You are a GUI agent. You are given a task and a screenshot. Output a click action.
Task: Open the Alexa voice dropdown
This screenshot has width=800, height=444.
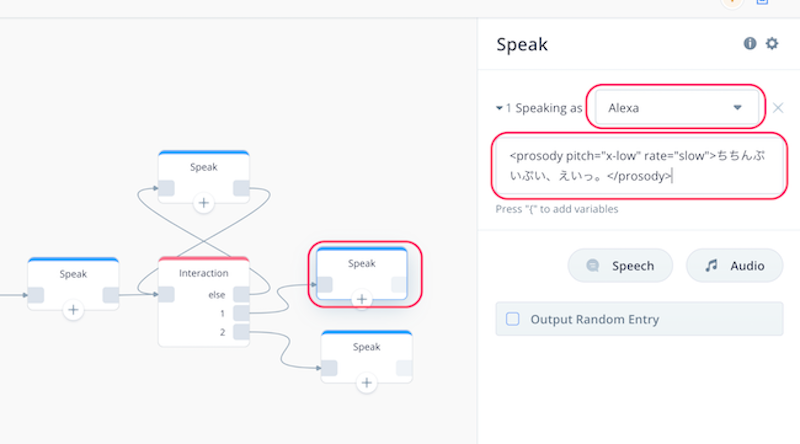pos(677,108)
